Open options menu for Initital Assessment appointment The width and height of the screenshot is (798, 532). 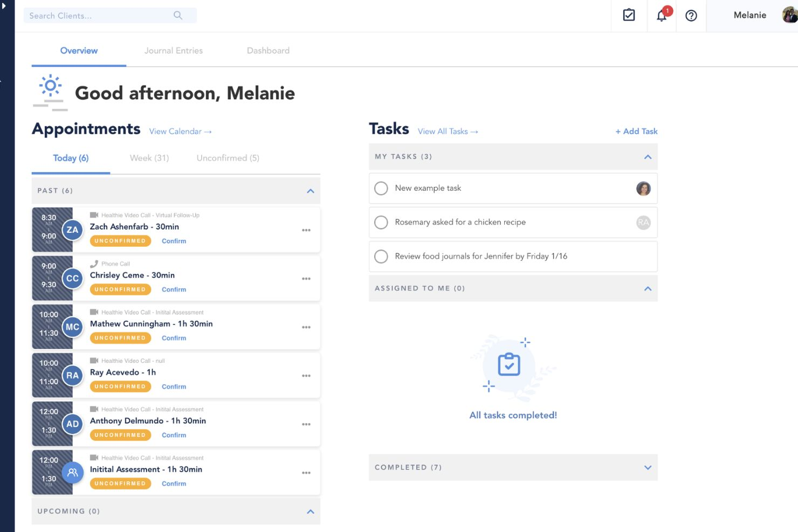[306, 473]
